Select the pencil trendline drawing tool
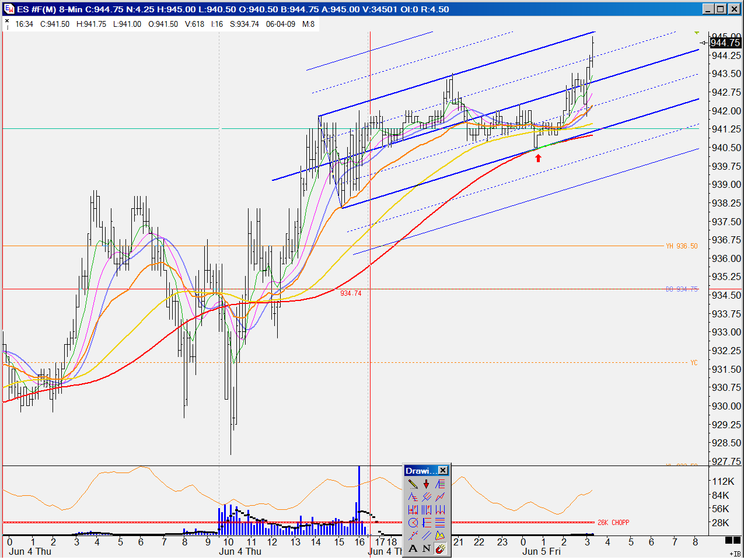This screenshot has height=560, width=744. coord(413,484)
